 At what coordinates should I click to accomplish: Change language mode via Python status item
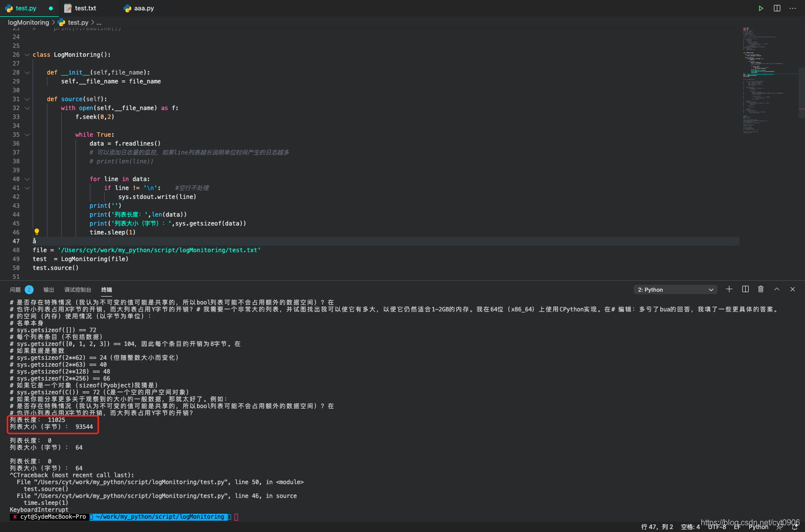(759, 527)
